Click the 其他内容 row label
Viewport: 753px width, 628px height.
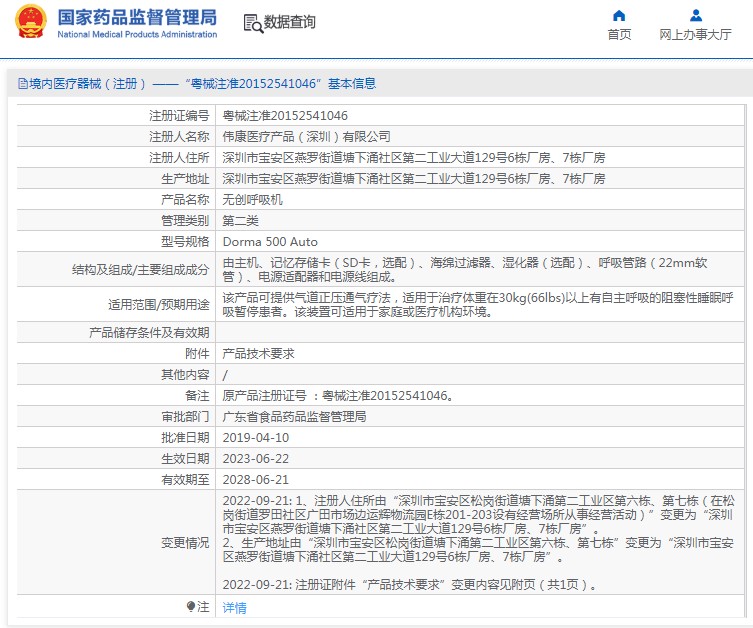pyautogui.click(x=185, y=374)
